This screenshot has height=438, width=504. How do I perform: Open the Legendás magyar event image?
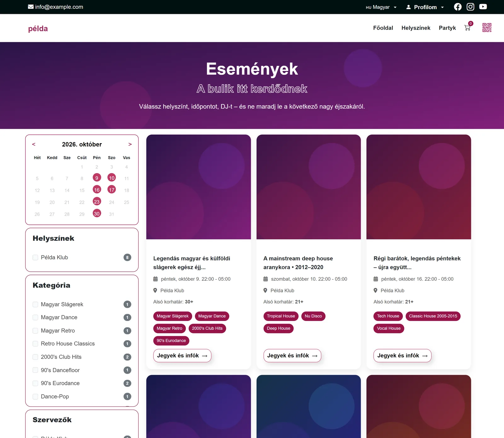tap(198, 187)
